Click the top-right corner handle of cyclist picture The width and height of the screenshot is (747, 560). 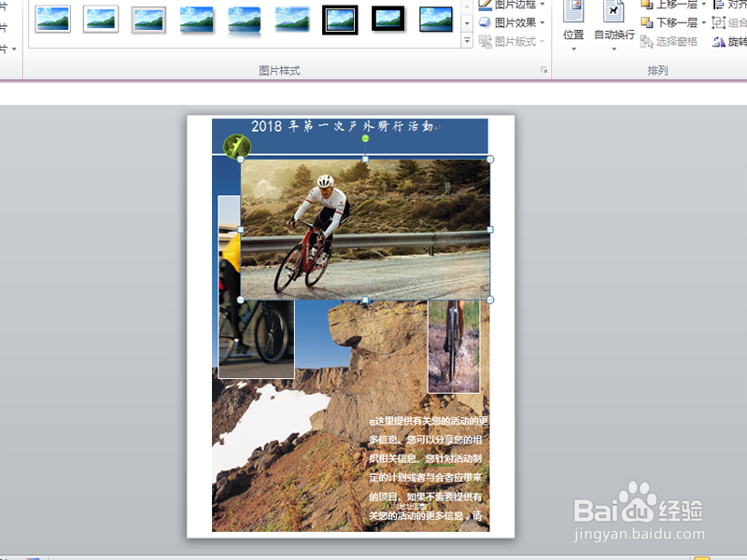coord(490,159)
